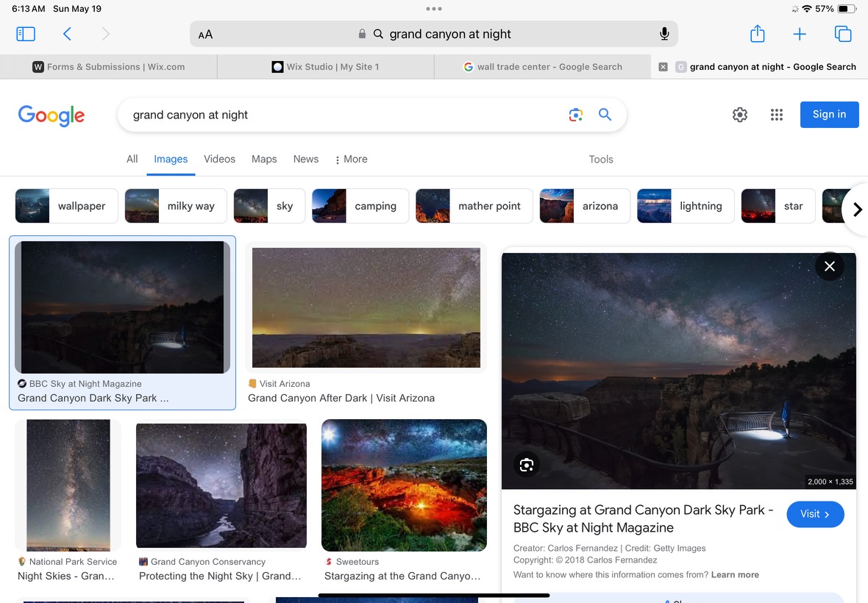Viewport: 868px width, 603px height.
Task: Tap the forward navigation arrow
Action: point(106,35)
